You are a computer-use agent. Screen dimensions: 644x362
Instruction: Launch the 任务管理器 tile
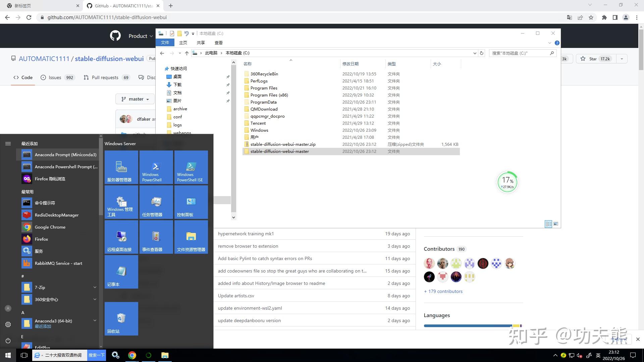156,202
